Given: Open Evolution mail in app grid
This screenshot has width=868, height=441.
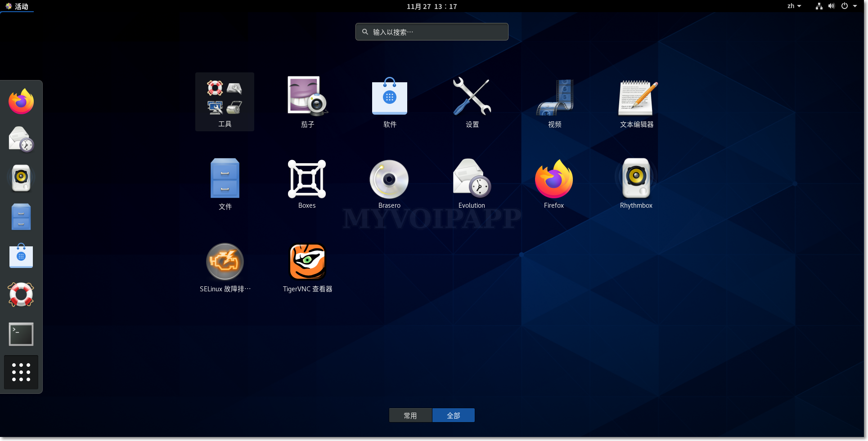Looking at the screenshot, I should [x=472, y=184].
